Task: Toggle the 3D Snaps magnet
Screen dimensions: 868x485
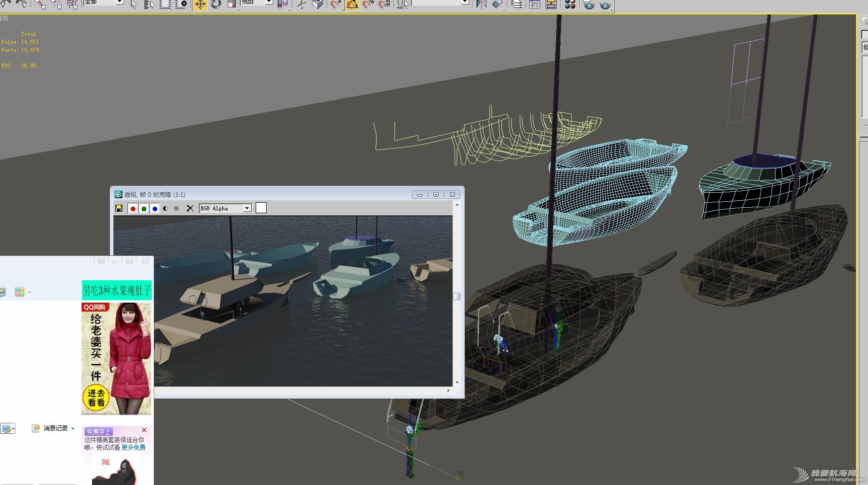Action: tap(336, 4)
